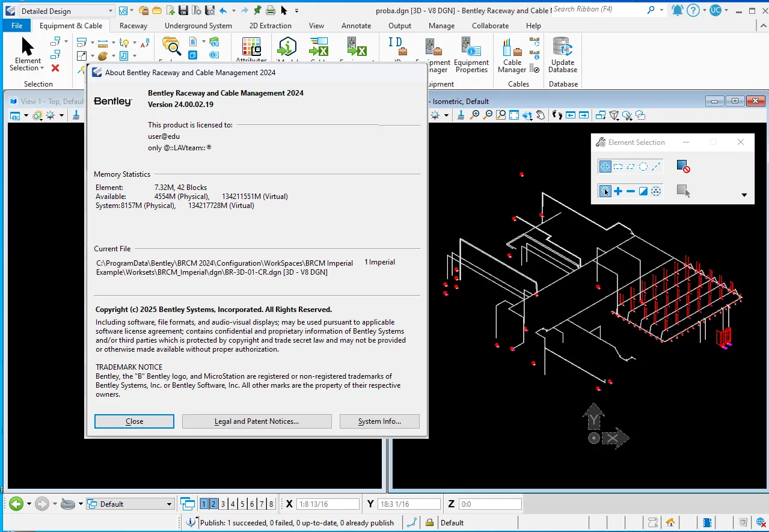
Task: Click the active level Default in status bar
Action: click(x=452, y=523)
